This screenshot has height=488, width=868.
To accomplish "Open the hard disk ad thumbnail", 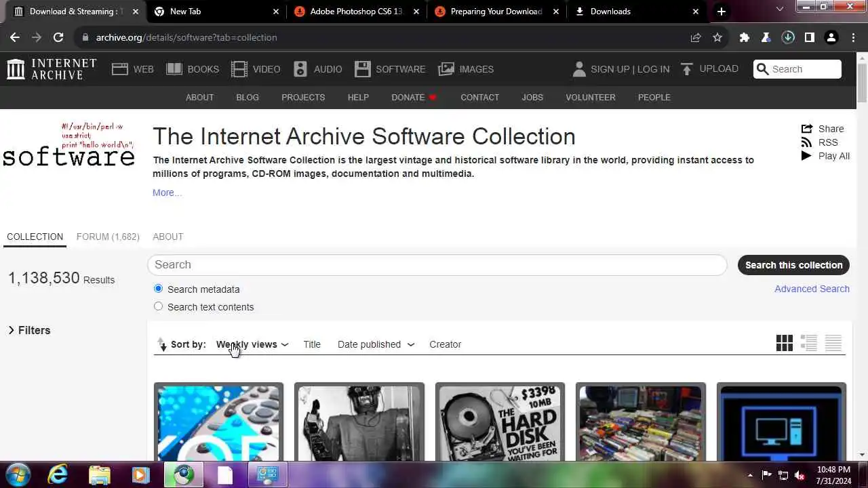I will click(x=500, y=423).
